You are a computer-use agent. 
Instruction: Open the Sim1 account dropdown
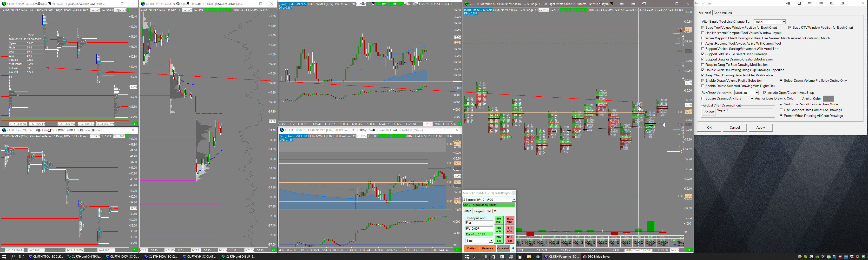[x=479, y=240]
